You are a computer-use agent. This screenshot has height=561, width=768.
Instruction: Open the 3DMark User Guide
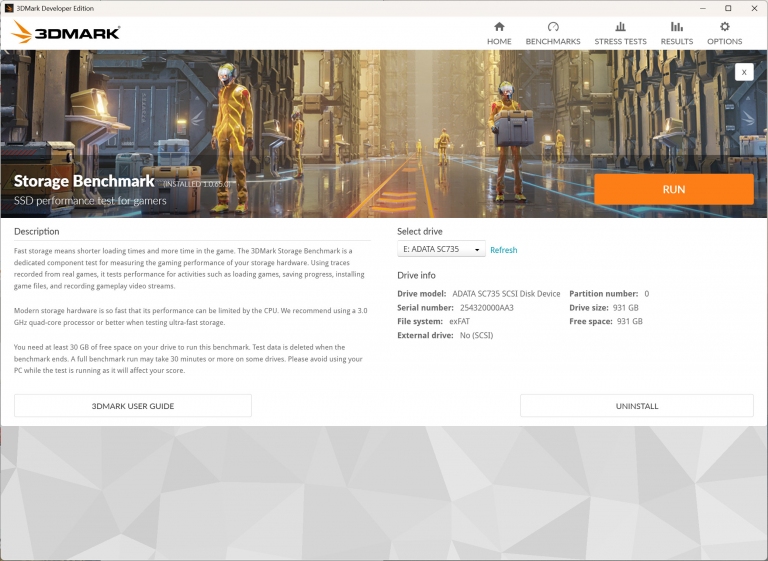tap(133, 406)
